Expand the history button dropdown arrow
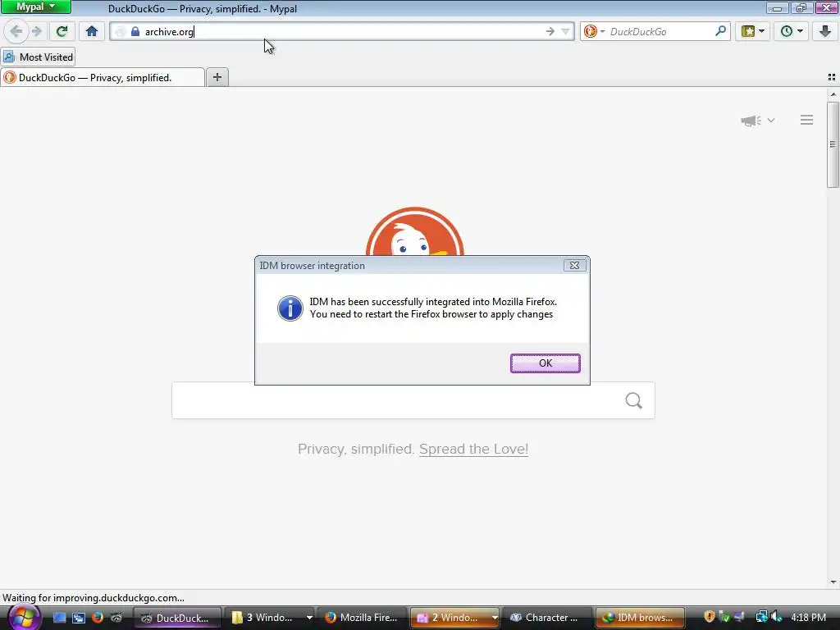The image size is (840, 630). [x=801, y=31]
